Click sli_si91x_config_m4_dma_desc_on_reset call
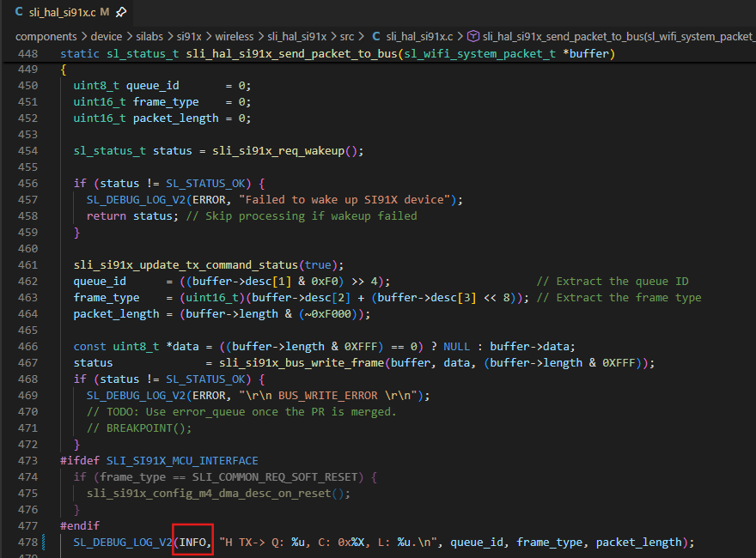The image size is (756, 558). coord(209,494)
